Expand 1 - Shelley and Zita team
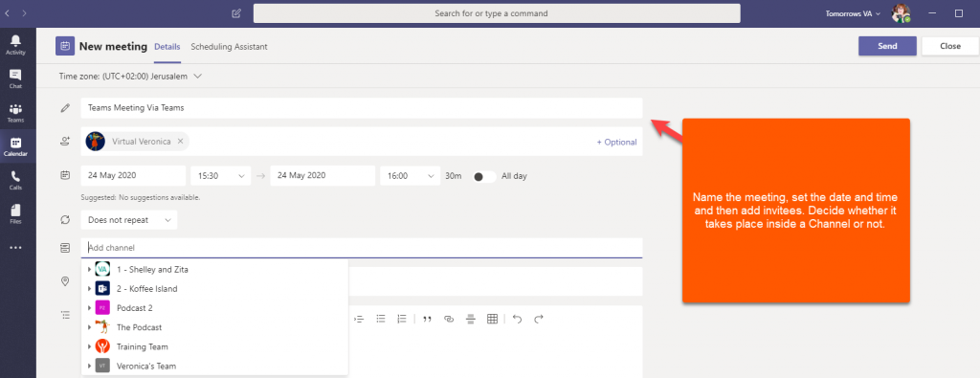 tap(89, 270)
